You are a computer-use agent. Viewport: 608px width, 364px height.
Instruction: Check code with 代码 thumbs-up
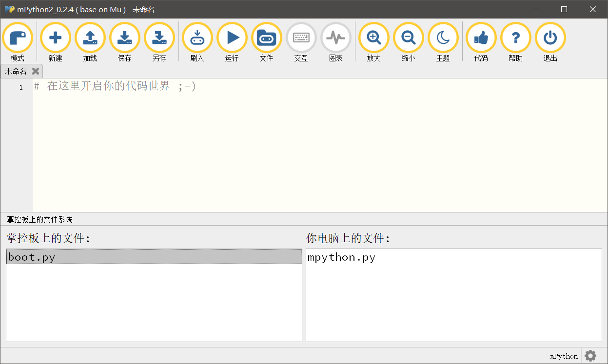[x=481, y=42]
